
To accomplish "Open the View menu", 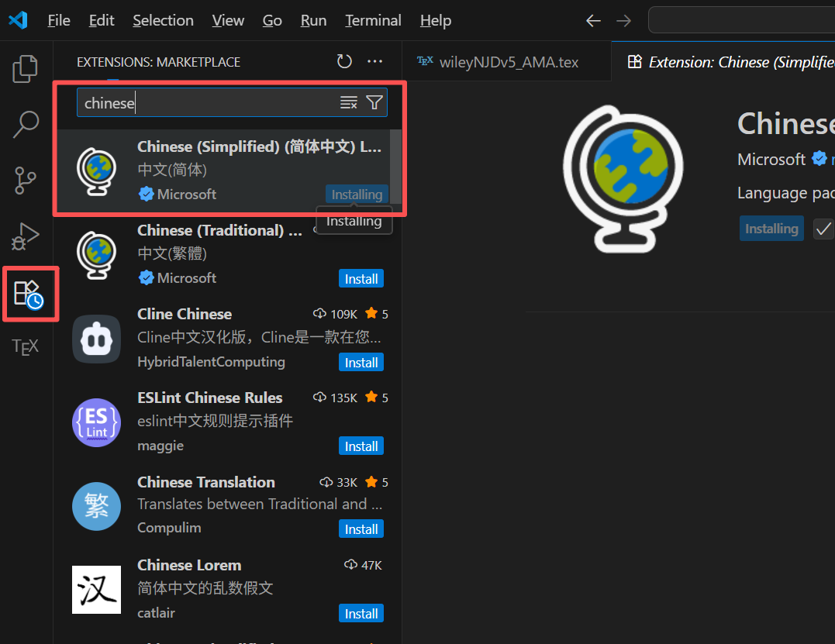I will point(228,20).
